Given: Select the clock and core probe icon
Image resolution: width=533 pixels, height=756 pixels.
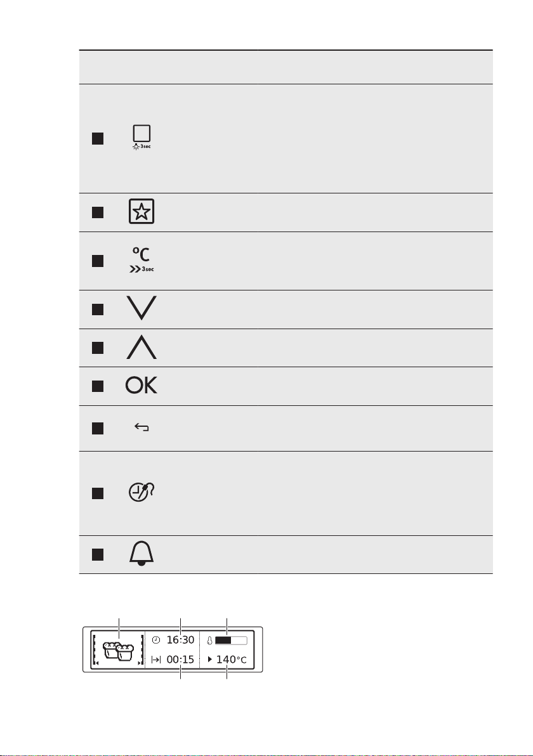Looking at the screenshot, I should pyautogui.click(x=141, y=492).
